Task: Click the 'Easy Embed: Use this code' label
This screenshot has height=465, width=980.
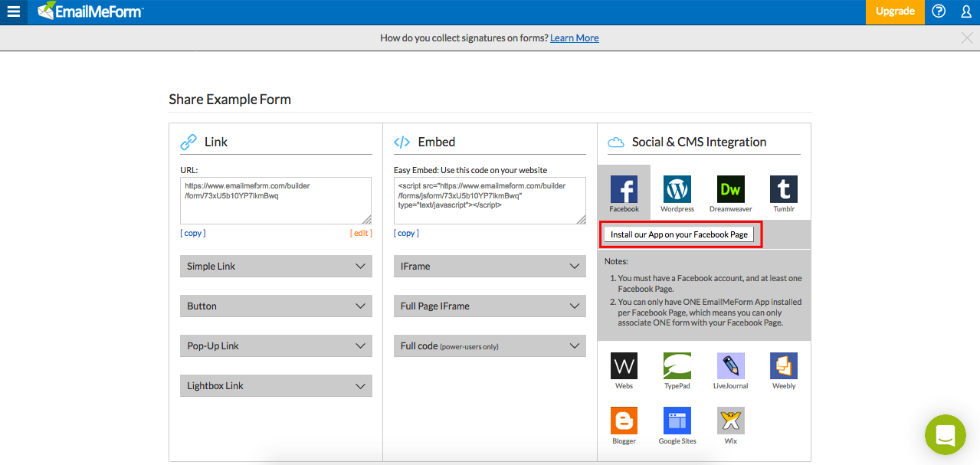Action: [470, 170]
